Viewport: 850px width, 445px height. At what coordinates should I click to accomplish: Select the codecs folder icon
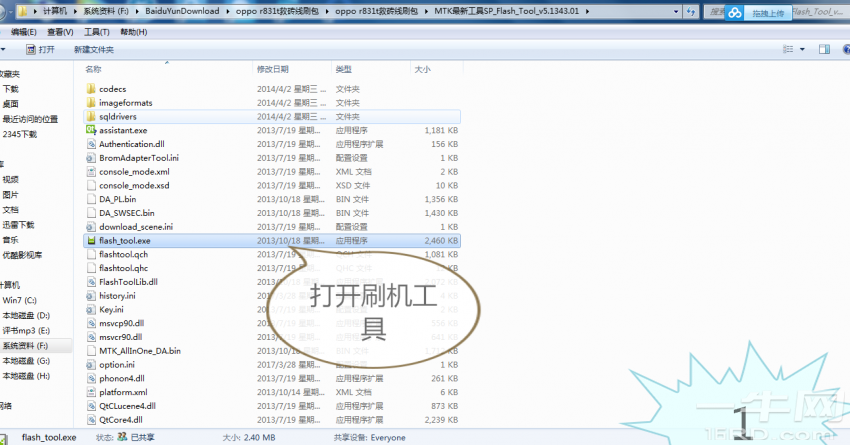coord(91,89)
